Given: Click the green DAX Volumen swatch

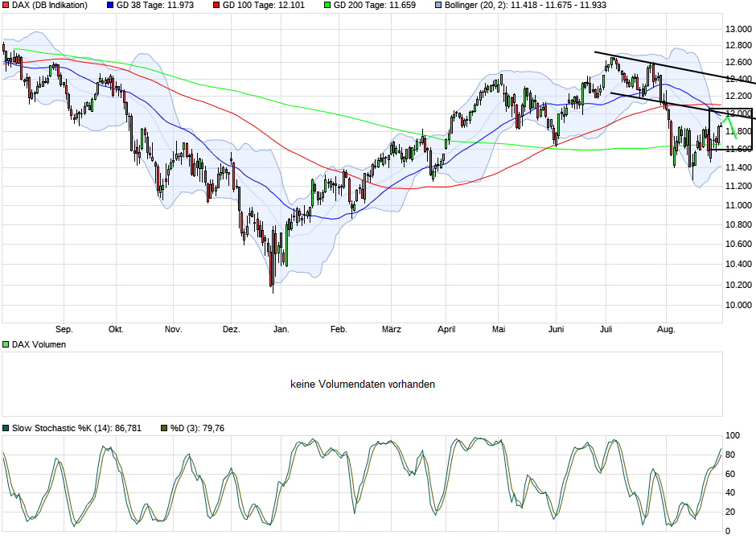Looking at the screenshot, I should point(6,344).
